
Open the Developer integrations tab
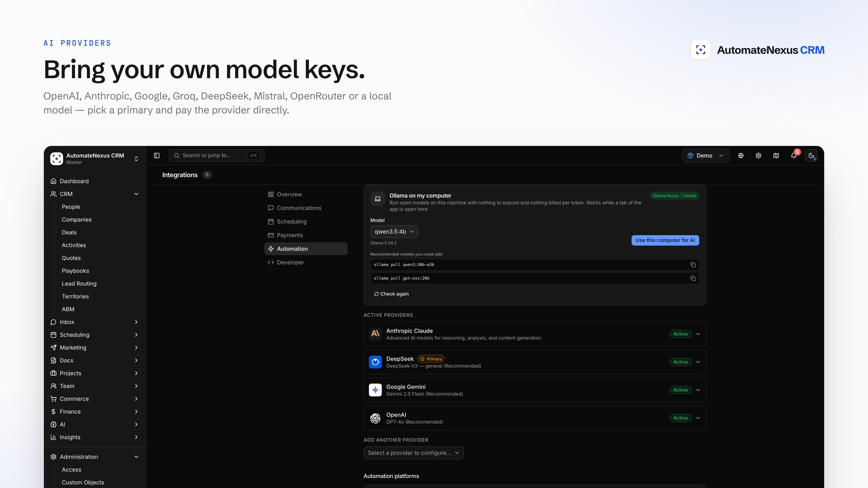pyautogui.click(x=306, y=262)
